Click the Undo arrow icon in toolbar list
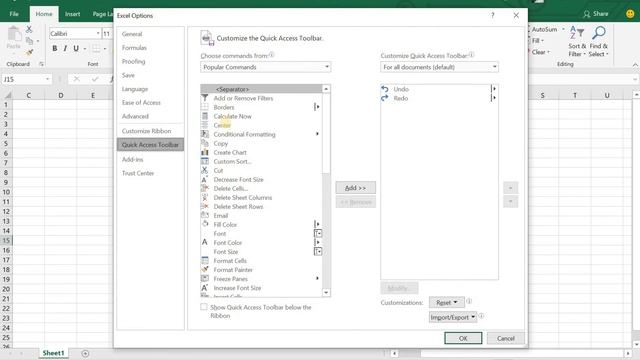The width and height of the screenshot is (640, 360). [x=385, y=89]
